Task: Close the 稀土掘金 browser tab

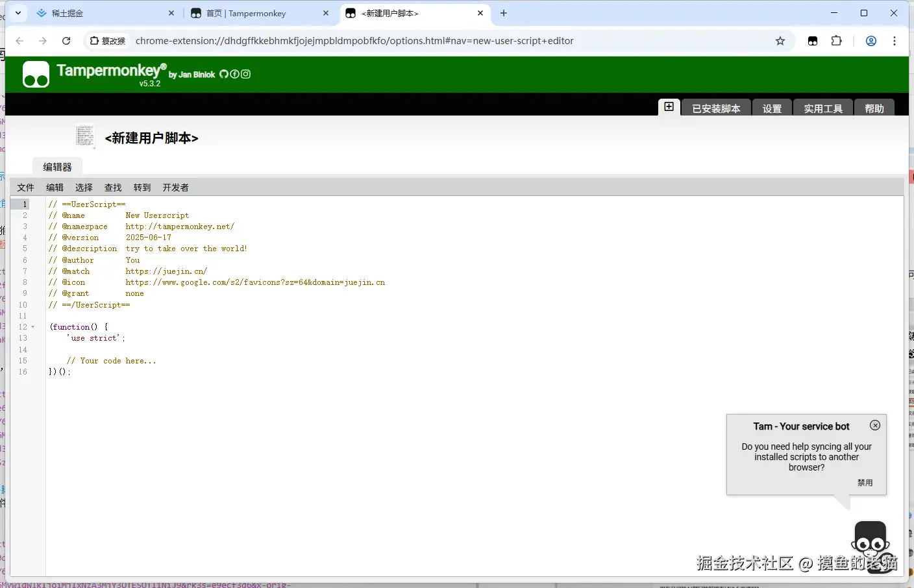Action: 171,13
